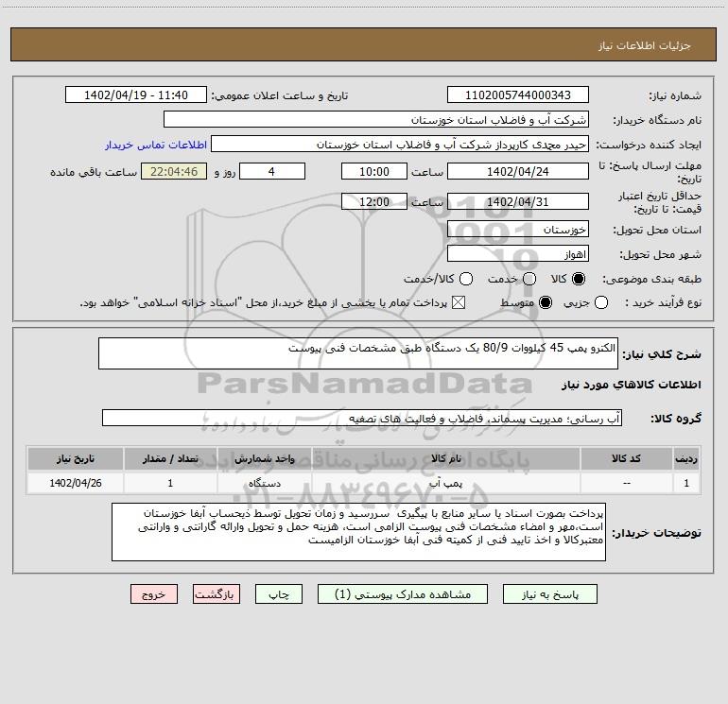The height and width of the screenshot is (704, 728).
Task: Select the کالا/خدمت radio button
Action: (x=466, y=279)
